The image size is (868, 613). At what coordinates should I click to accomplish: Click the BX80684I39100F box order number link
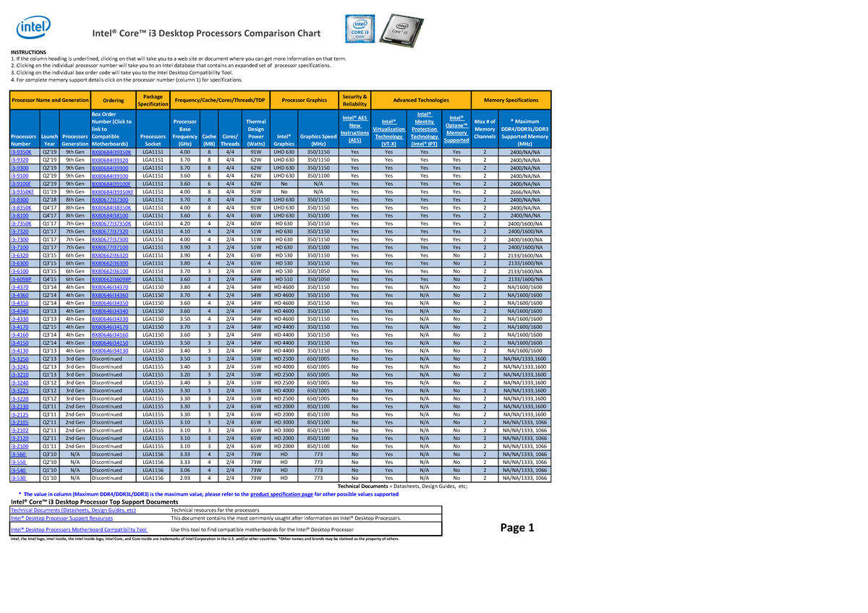[114, 184]
